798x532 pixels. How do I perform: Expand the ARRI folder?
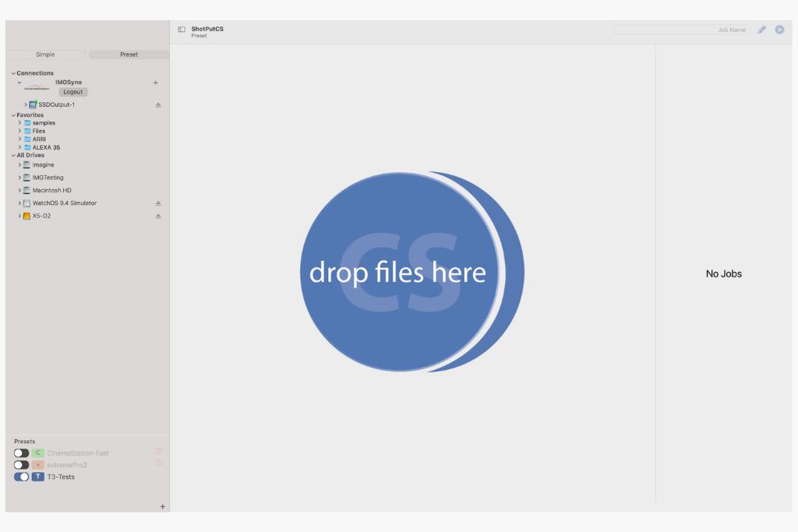click(x=19, y=139)
